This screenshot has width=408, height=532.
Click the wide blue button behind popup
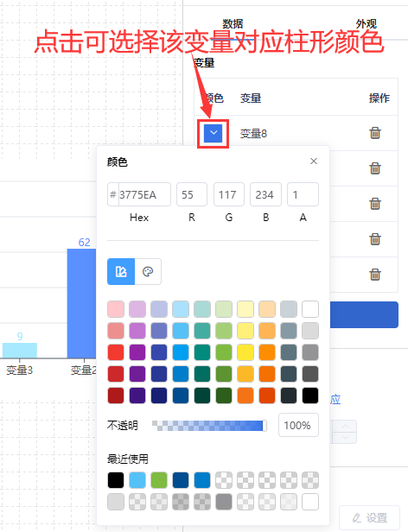(364, 314)
